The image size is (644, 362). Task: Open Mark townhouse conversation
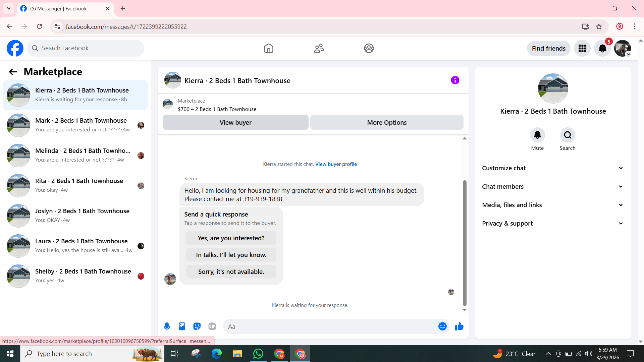pyautogui.click(x=75, y=125)
